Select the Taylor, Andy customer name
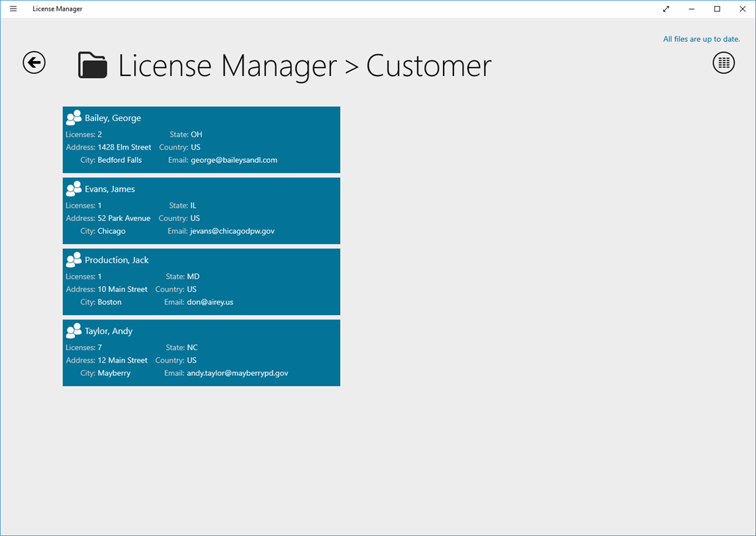 coord(109,331)
